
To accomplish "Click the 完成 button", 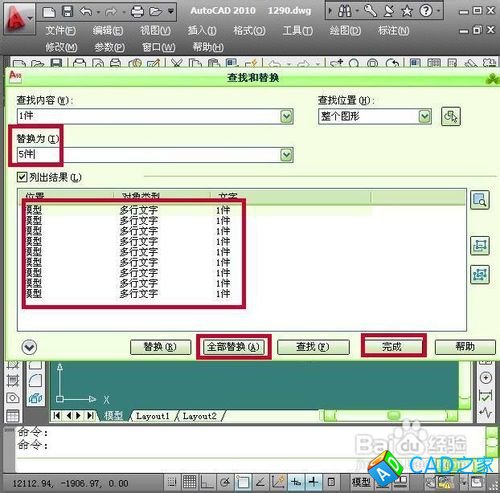I will click(x=393, y=347).
